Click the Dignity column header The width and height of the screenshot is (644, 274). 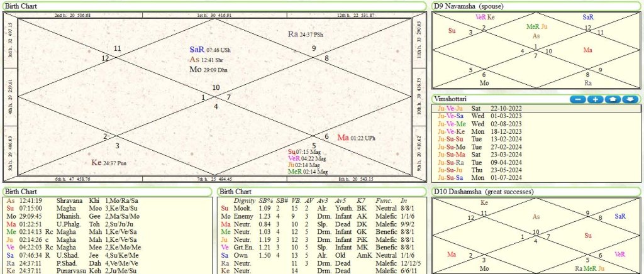(x=244, y=200)
